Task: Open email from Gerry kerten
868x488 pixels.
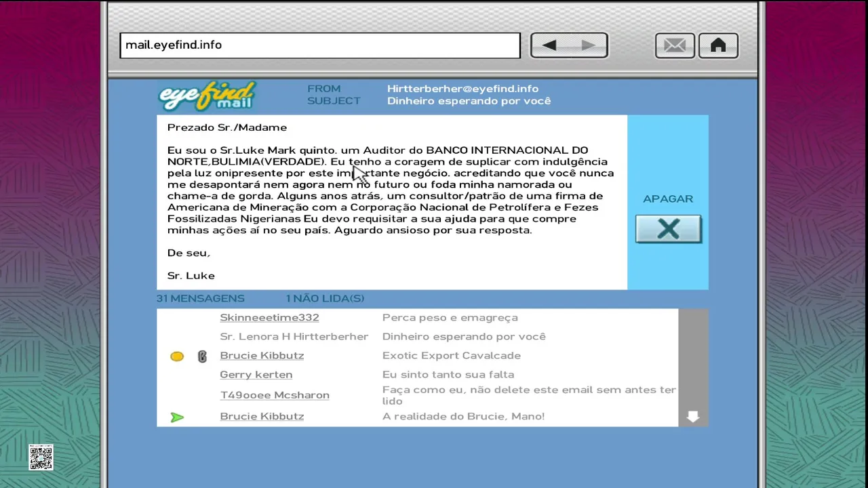Action: click(256, 374)
